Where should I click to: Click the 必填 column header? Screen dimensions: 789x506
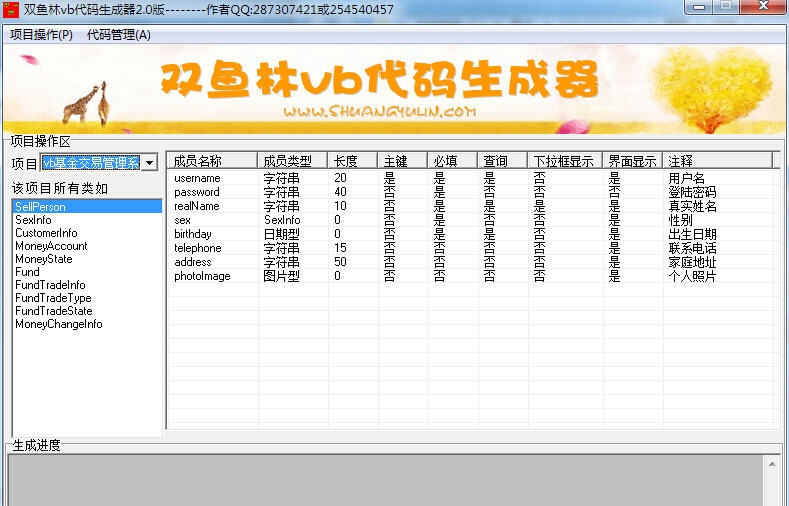[452, 161]
